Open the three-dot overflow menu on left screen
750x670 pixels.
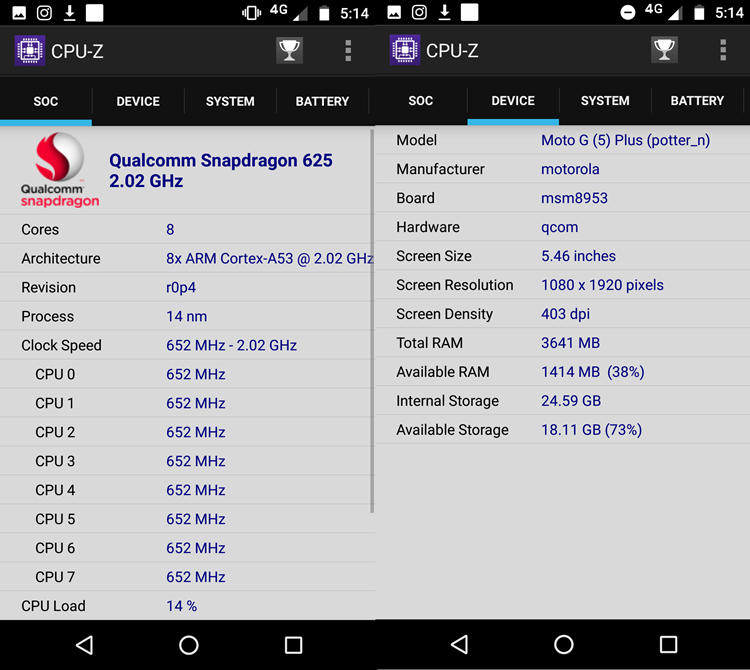348,51
